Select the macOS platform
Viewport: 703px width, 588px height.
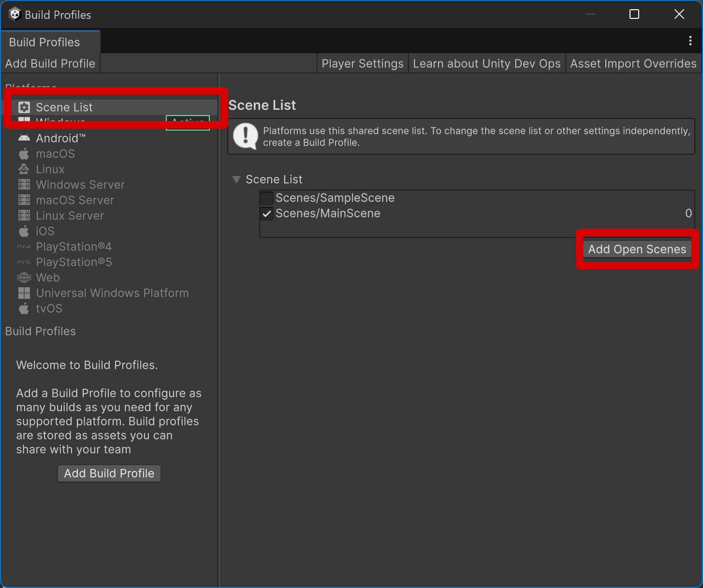tap(110, 154)
